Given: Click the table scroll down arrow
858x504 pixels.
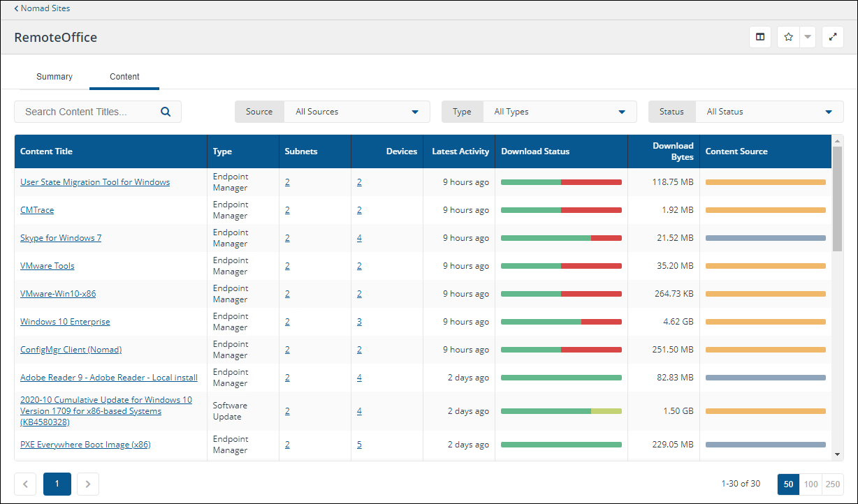Looking at the screenshot, I should tap(838, 454).
